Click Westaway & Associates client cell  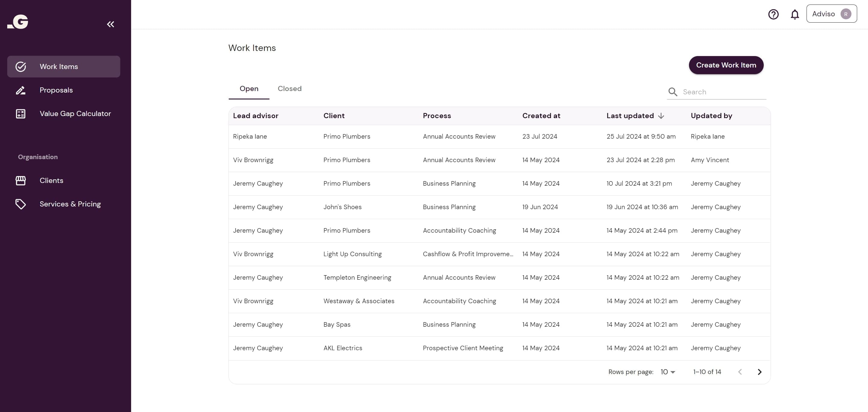click(359, 301)
